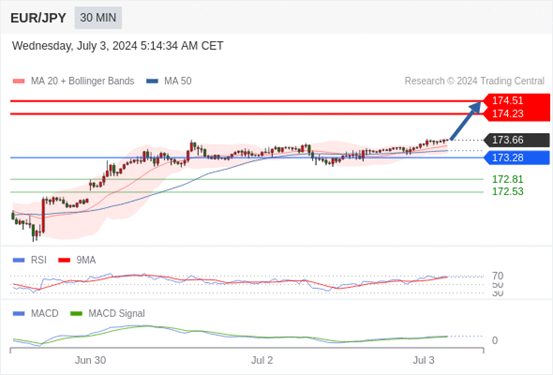The image size is (553, 375).
Task: Click the black 173.66 current price tag
Action: pyautogui.click(x=516, y=140)
